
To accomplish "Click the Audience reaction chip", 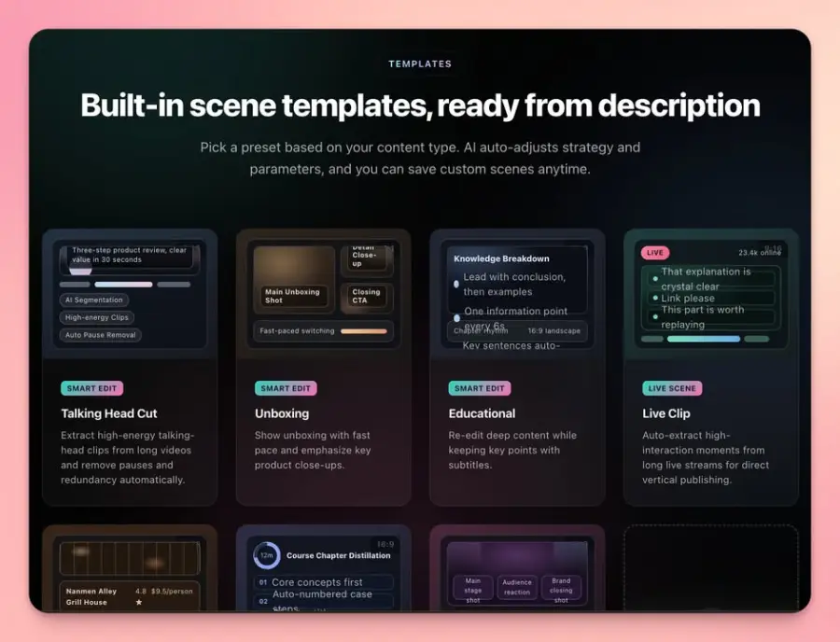I will [517, 587].
